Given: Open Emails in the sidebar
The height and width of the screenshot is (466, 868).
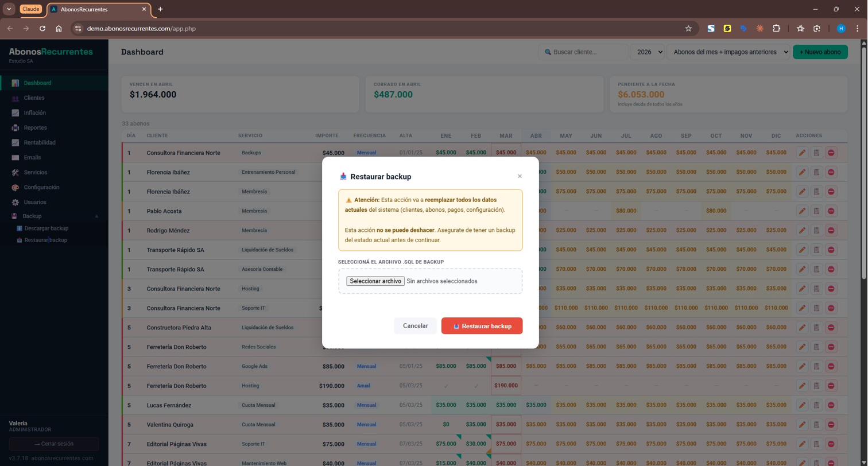Looking at the screenshot, I should click(54, 158).
